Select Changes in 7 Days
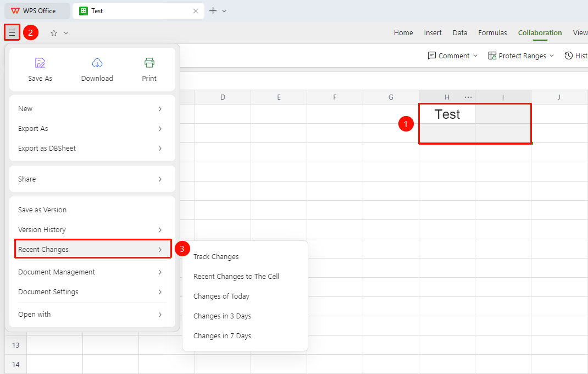Screen dimensions: 588x374 pyautogui.click(x=245, y=336)
